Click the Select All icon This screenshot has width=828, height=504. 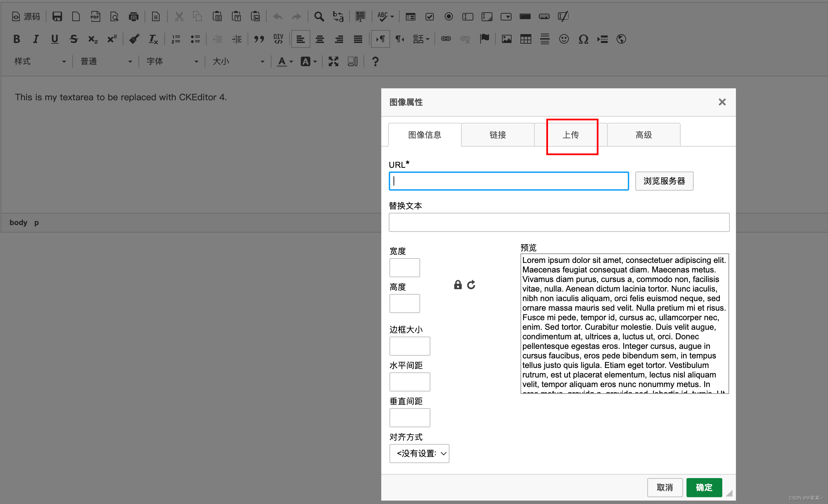tap(360, 16)
